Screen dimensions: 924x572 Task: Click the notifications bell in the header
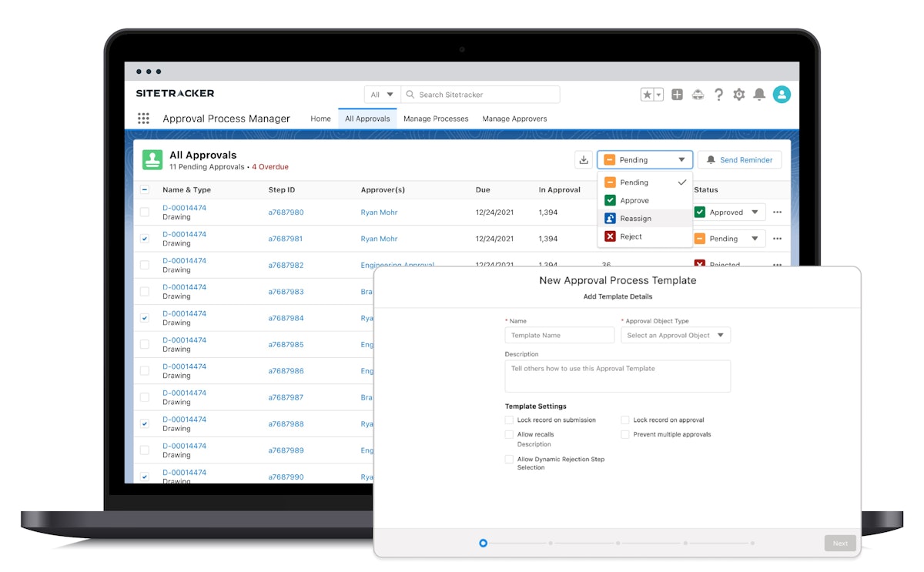[759, 94]
